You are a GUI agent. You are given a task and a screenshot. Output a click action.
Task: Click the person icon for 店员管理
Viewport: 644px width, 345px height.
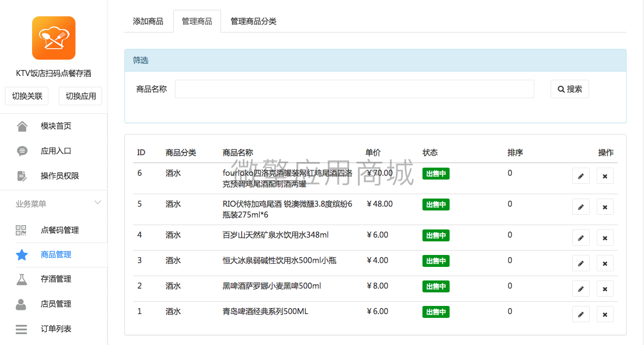click(21, 304)
